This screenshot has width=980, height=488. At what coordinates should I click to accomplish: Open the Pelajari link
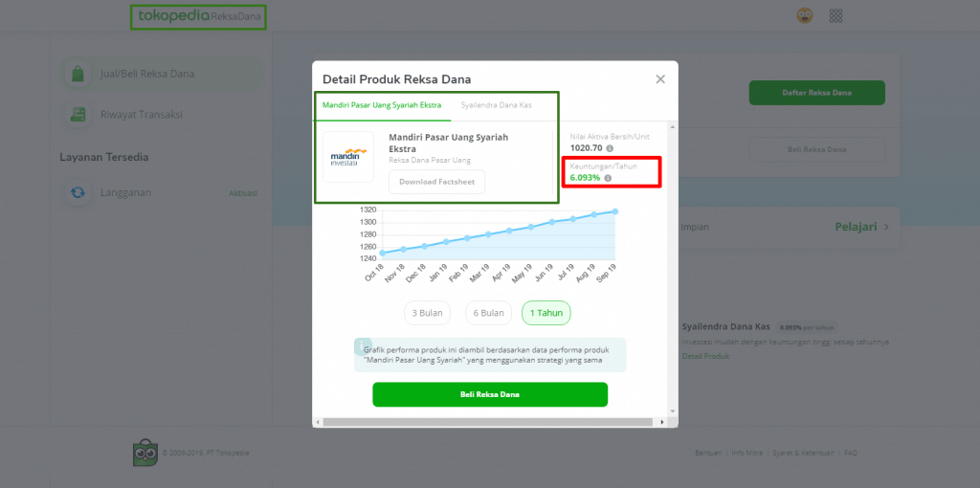(856, 227)
